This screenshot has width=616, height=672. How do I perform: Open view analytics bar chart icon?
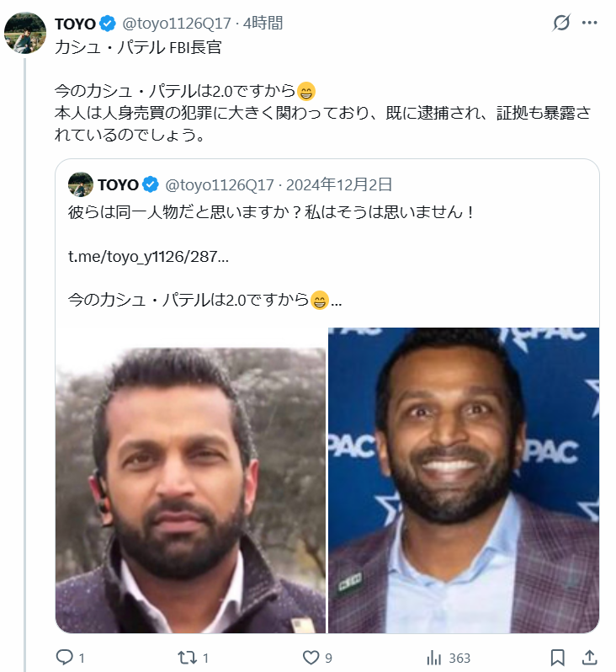pos(434,657)
